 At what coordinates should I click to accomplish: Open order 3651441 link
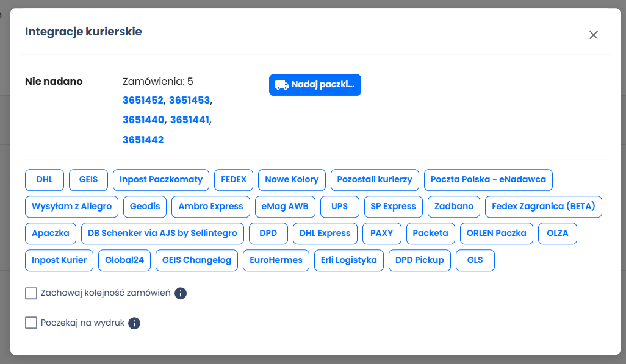[190, 120]
